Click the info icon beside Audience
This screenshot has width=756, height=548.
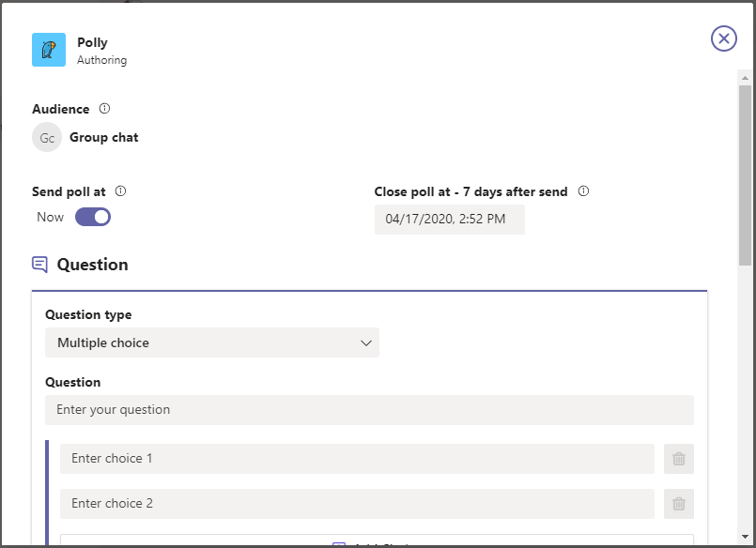coord(105,109)
